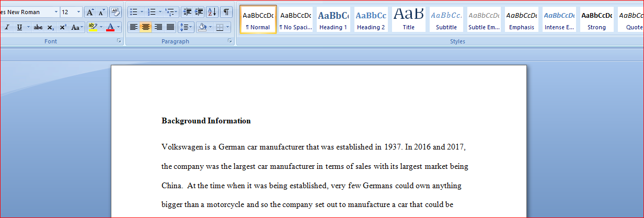Open numbering library dropdown arrow

[x=160, y=12]
